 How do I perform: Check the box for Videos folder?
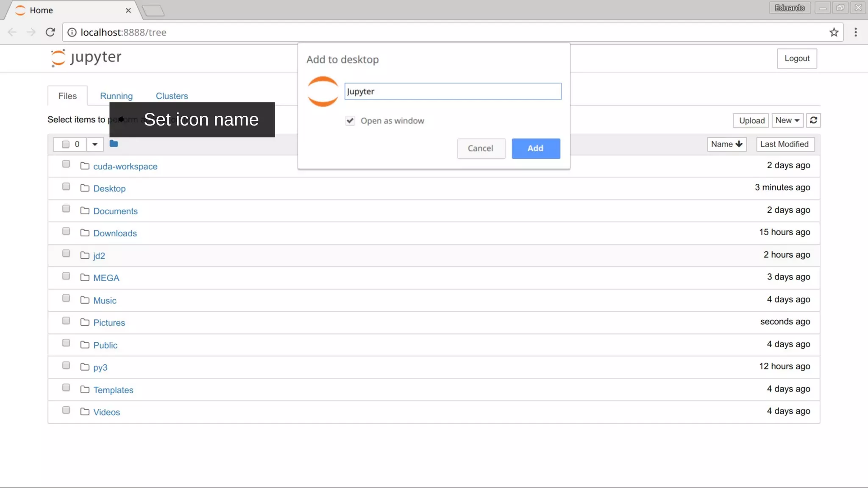(66, 410)
